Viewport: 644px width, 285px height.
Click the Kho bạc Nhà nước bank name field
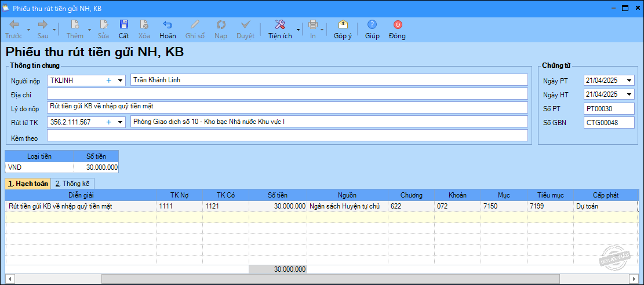click(x=329, y=122)
